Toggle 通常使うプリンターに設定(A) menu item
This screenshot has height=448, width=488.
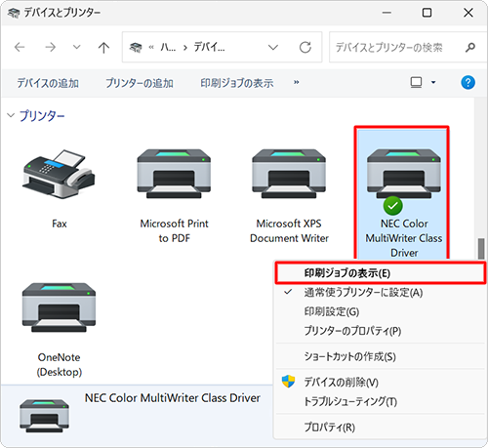click(381, 293)
